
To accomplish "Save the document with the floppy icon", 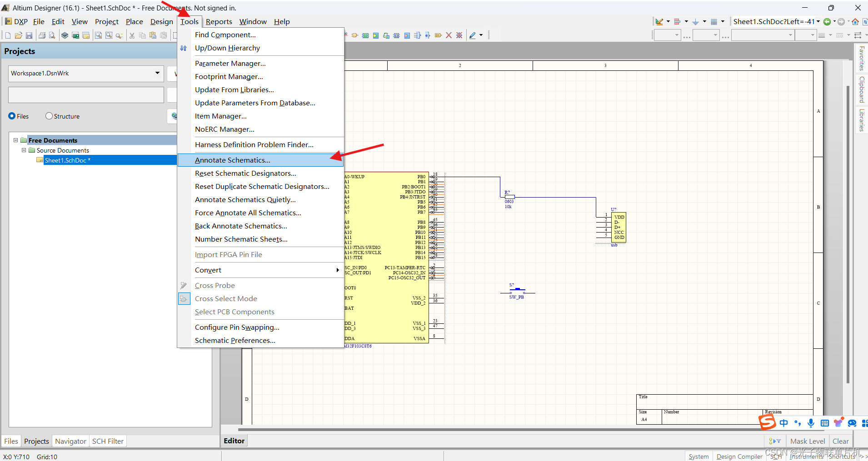I will [29, 35].
